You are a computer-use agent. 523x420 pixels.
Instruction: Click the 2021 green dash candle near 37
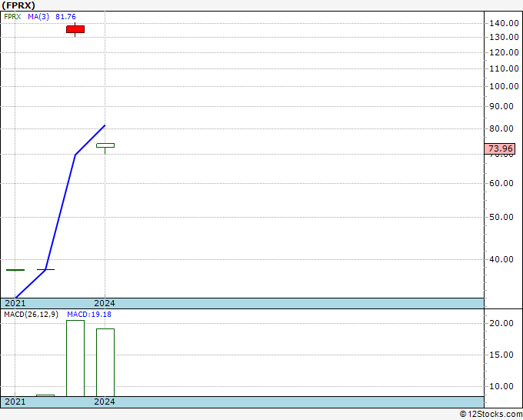[x=15, y=270]
